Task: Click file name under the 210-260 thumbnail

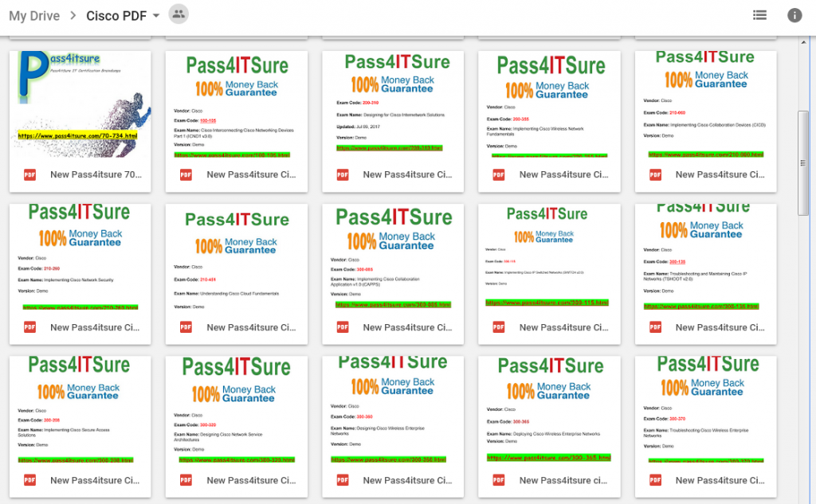Action: pos(95,327)
